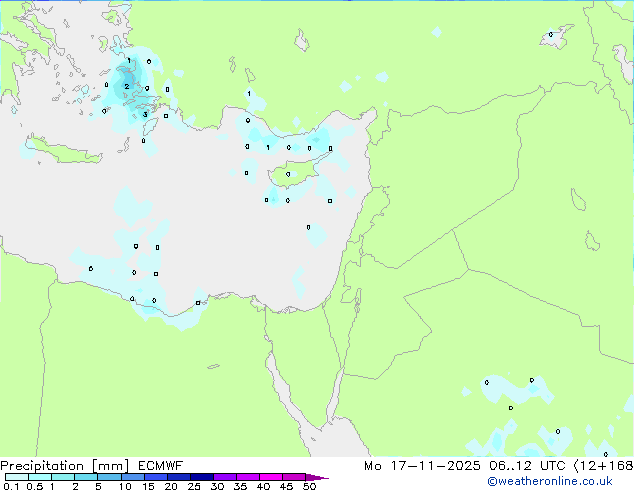Click the 25–30 mm dark blue swatch
Image resolution: width=634 pixels, height=490 pixels.
coord(201,477)
